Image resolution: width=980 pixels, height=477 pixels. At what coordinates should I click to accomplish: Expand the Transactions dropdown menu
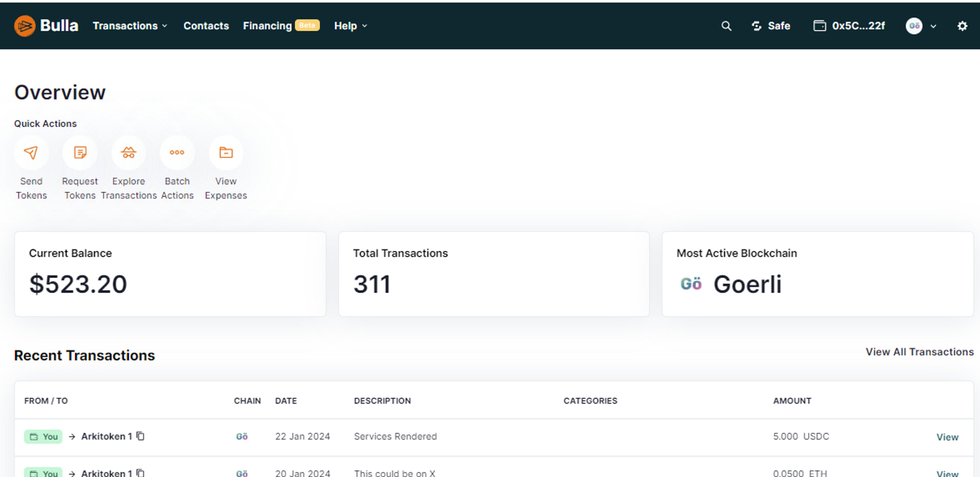pos(130,26)
